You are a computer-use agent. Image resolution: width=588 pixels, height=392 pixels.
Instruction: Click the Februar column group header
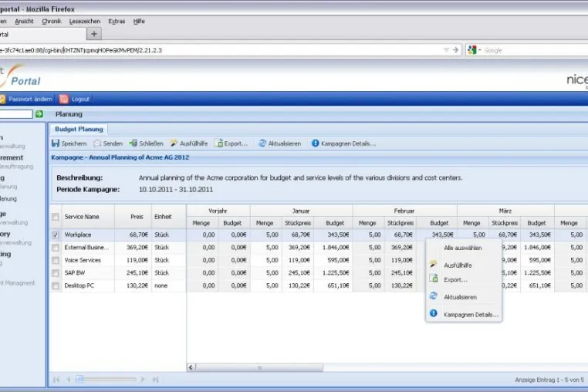404,211
